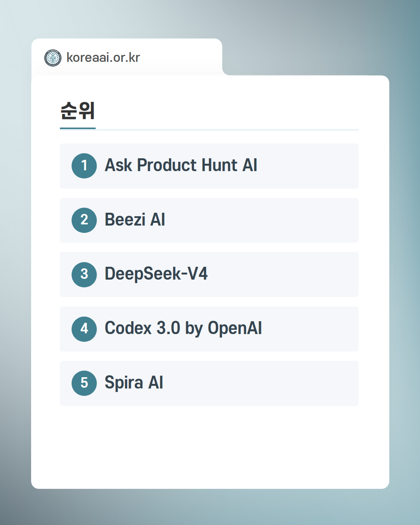
Task: Open the Ask Product Hunt AI title
Action: (181, 165)
